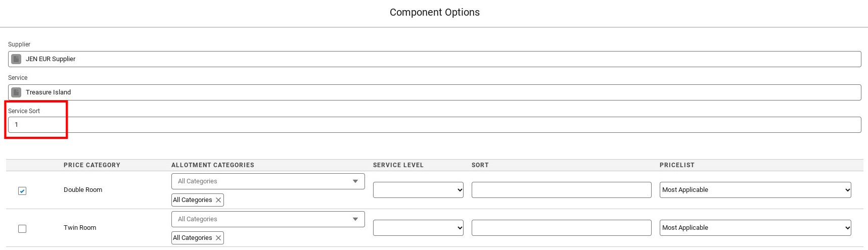
Task: Remove the Twin Room All Categories tag
Action: [x=218, y=238]
